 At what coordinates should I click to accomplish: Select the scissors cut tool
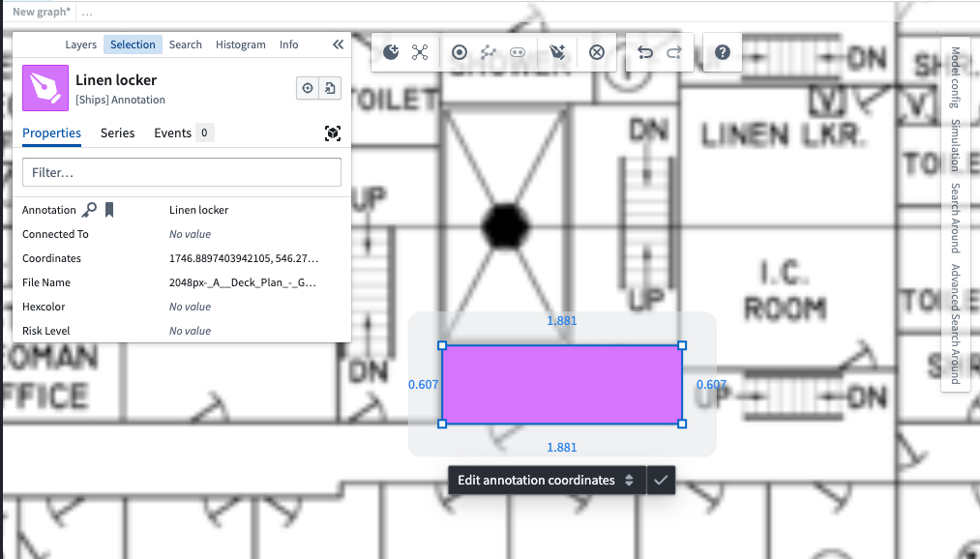coord(420,52)
